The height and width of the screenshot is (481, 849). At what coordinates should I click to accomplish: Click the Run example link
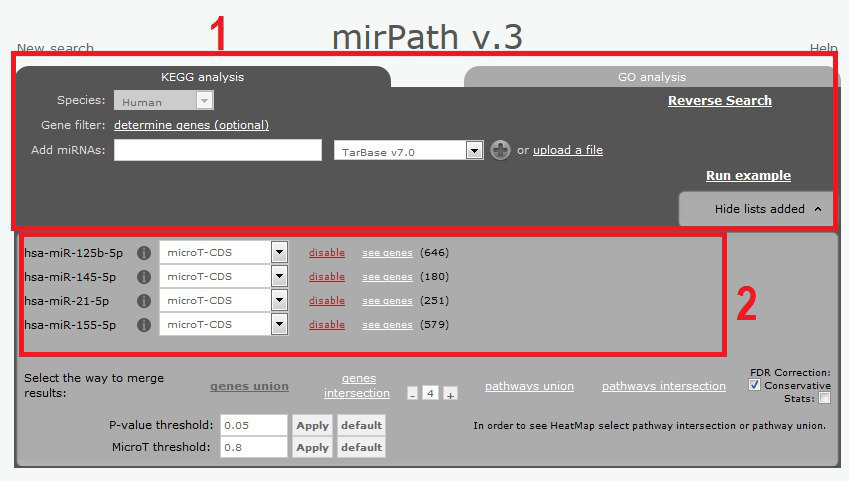click(x=747, y=175)
